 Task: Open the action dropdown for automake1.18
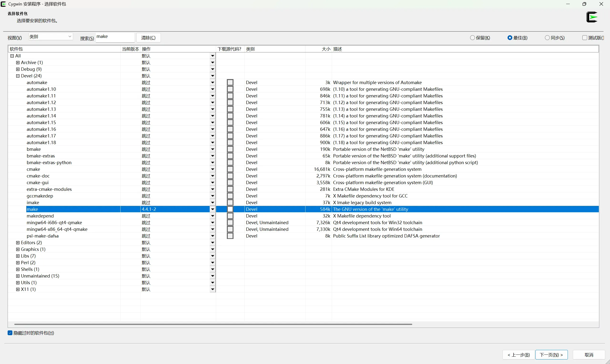pyautogui.click(x=212, y=142)
